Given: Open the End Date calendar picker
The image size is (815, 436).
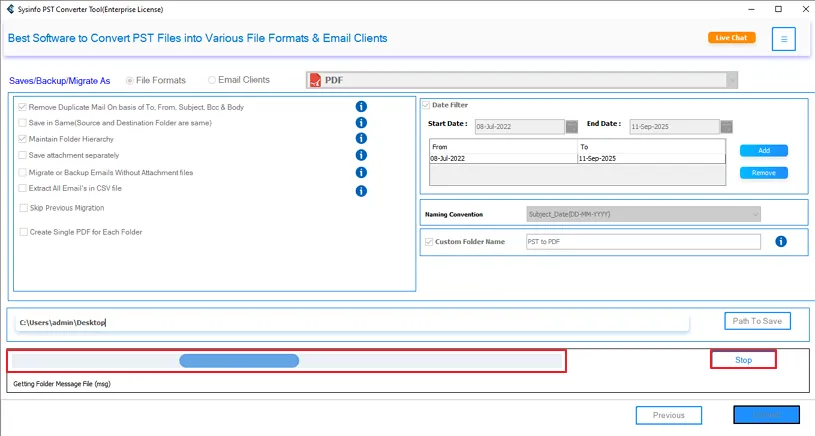Looking at the screenshot, I should [x=727, y=127].
